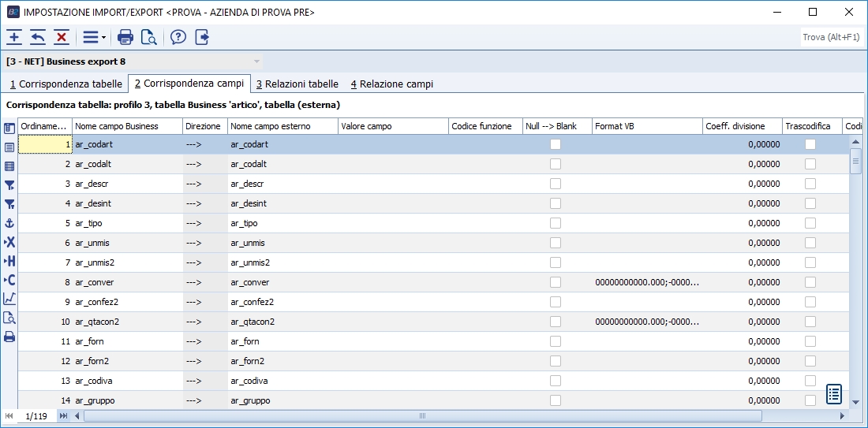Click the export H sidebar icon
The height and width of the screenshot is (428, 868).
(9, 261)
